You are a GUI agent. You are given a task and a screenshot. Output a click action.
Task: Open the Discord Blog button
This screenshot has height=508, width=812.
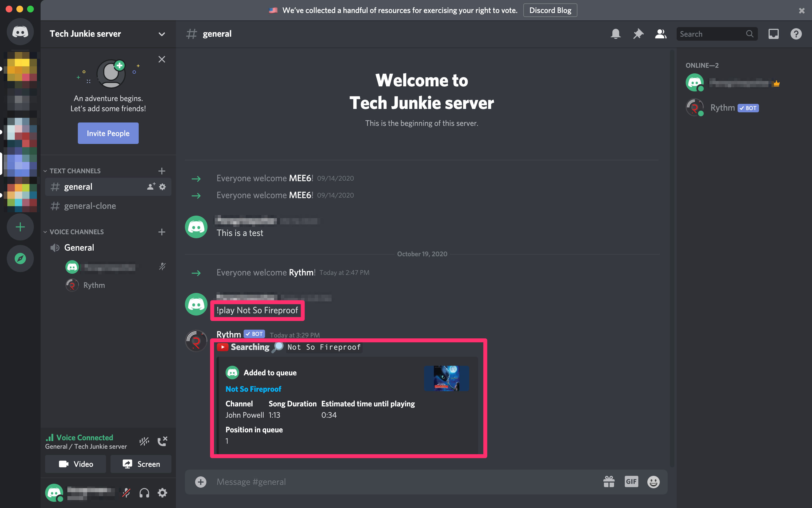[550, 10]
